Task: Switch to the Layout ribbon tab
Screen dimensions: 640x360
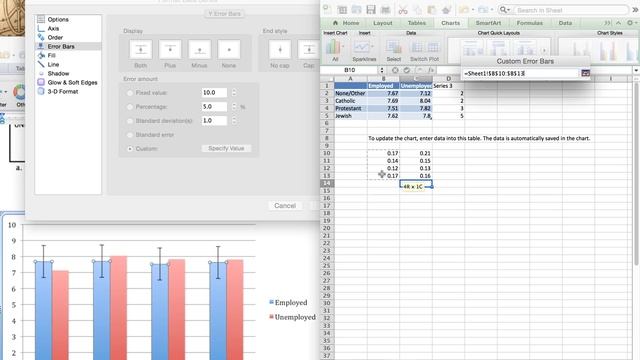Action: pyautogui.click(x=382, y=23)
